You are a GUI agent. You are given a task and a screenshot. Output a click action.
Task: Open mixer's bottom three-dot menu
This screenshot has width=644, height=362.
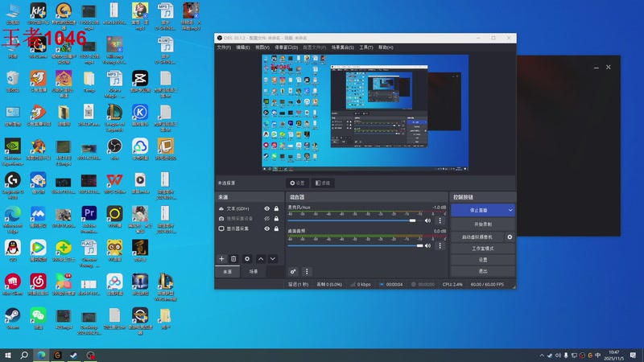(x=307, y=272)
